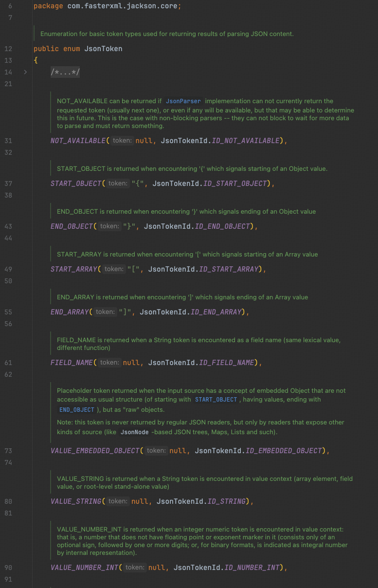Open the JsonParser link in NOT_AVAILABLE doc
Screen dimensions: 378x588
[183, 101]
